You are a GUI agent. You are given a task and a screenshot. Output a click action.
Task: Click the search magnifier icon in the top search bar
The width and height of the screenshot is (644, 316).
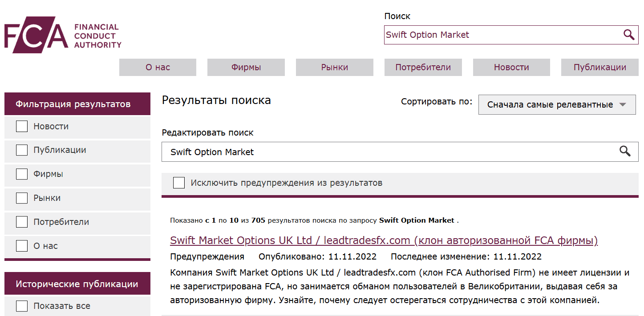pos(628,34)
